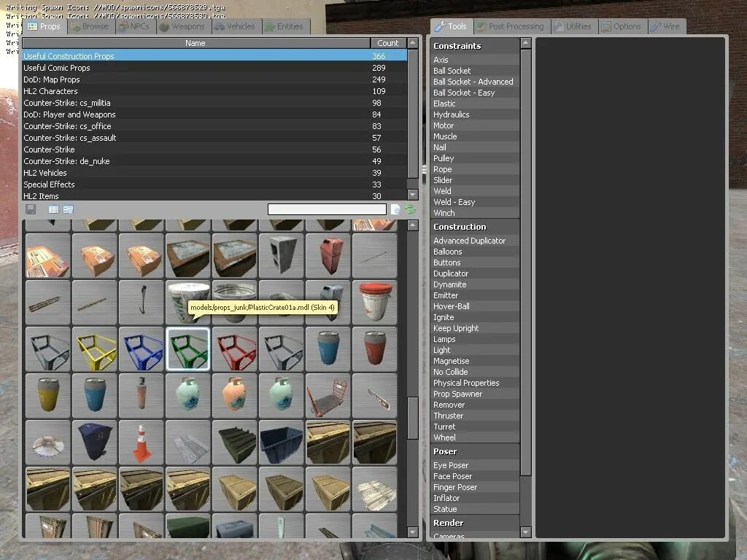Spawn the green plastic crate prop

(x=188, y=349)
